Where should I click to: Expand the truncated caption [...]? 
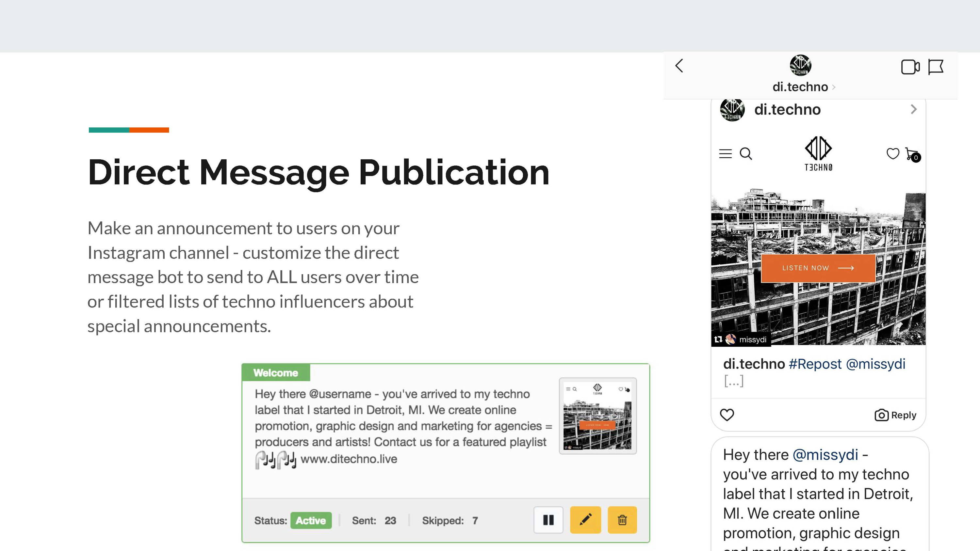click(733, 381)
